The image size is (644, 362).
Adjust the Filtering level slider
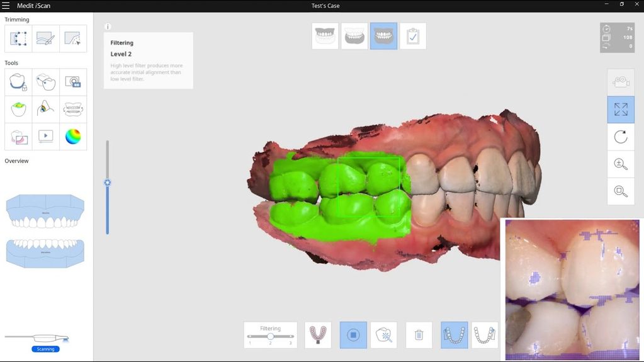click(270, 337)
